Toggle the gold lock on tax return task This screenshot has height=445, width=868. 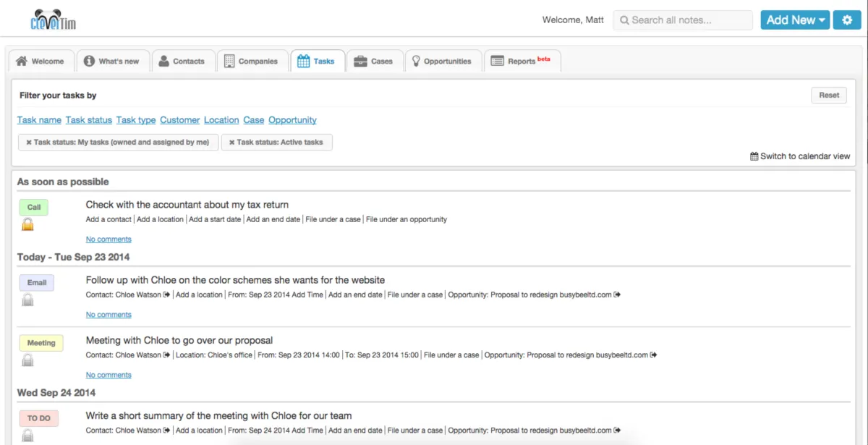(27, 224)
